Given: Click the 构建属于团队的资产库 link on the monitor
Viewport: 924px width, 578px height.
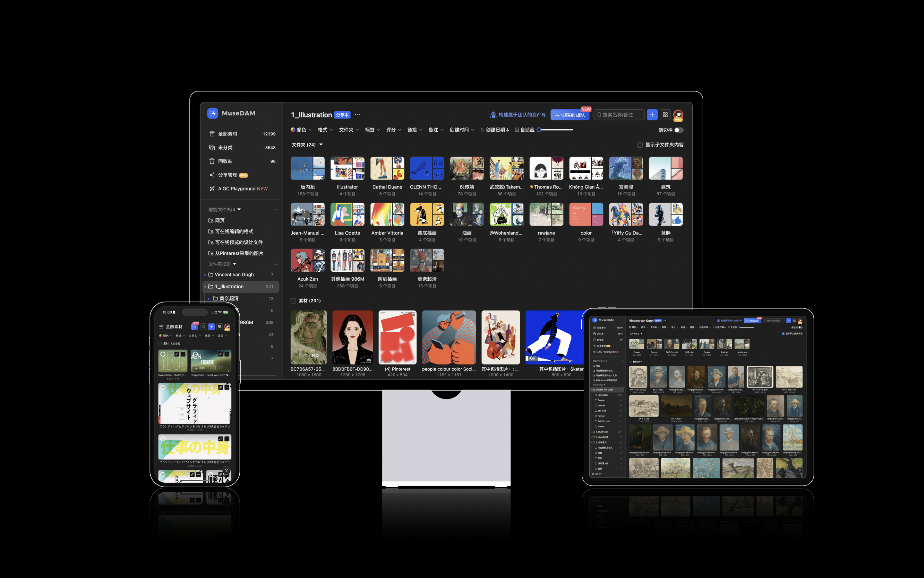Looking at the screenshot, I should [518, 115].
